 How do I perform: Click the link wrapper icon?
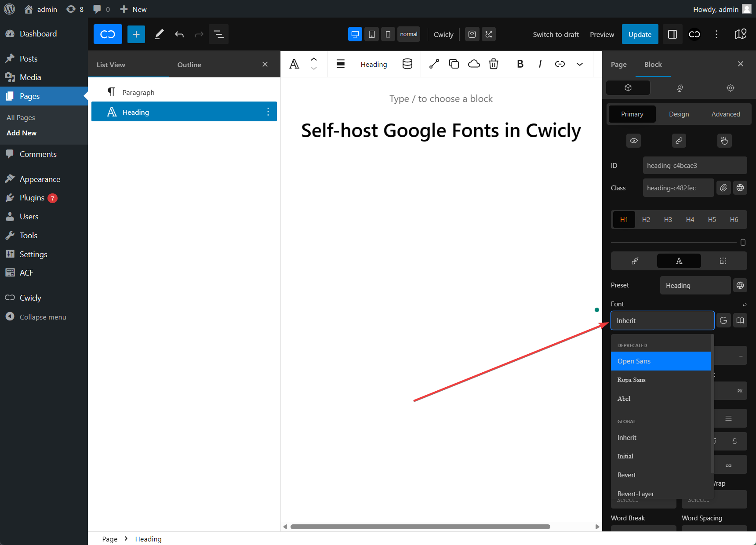[679, 141]
